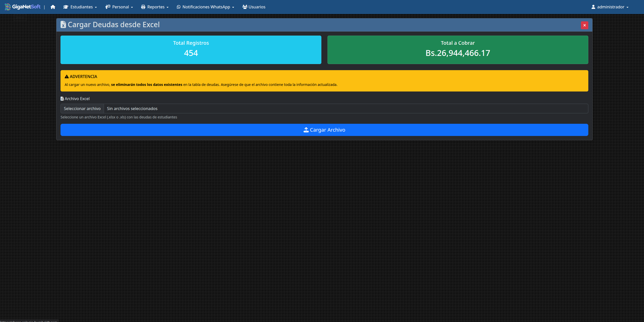The height and width of the screenshot is (322, 644).
Task: Click the Excel file icon in header
Action: tap(63, 25)
